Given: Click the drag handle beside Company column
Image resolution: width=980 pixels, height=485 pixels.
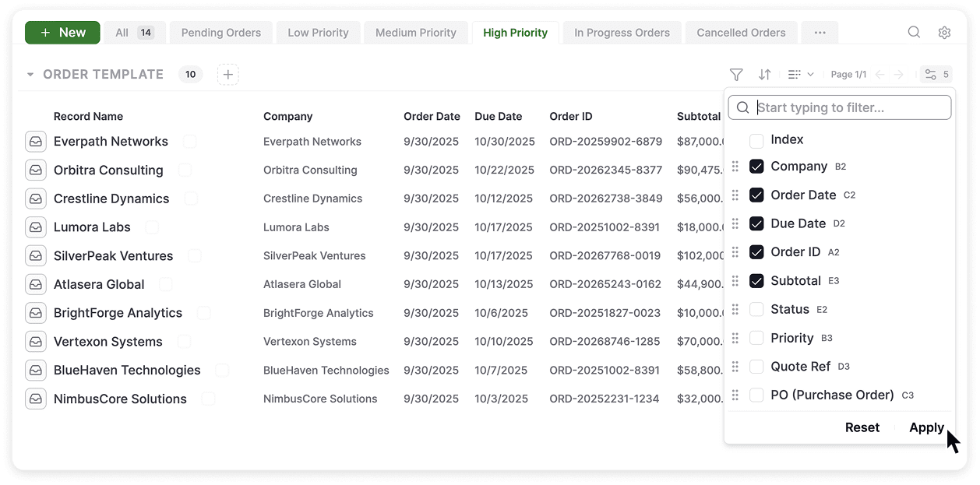Looking at the screenshot, I should coord(735,167).
